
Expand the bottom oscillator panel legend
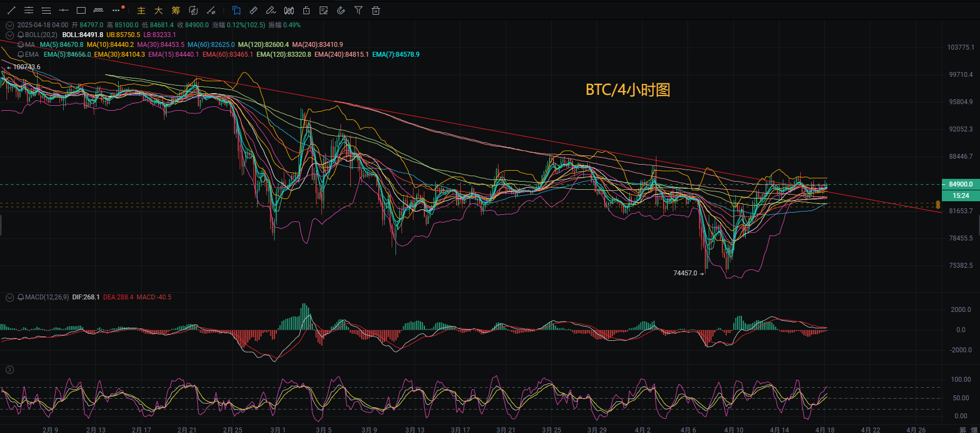(9, 370)
